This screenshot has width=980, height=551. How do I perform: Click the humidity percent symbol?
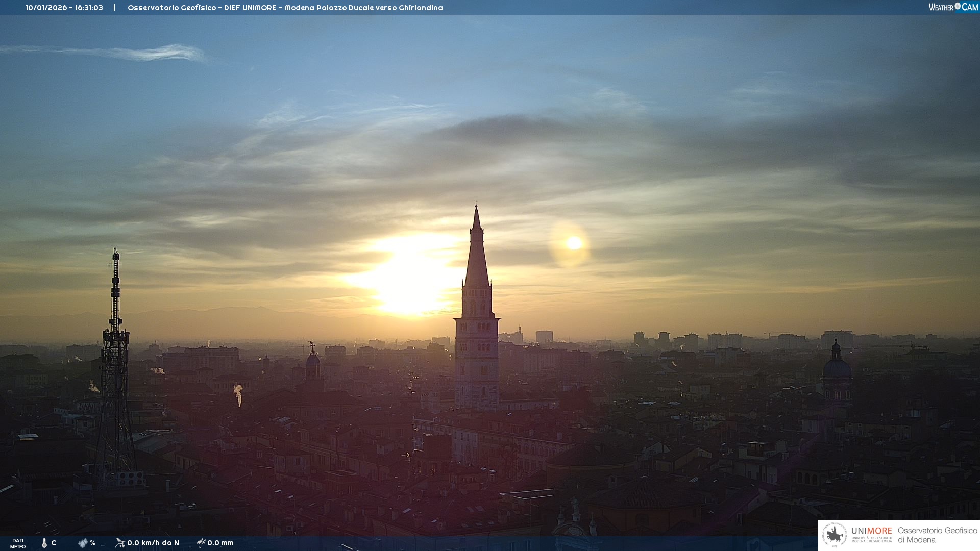92,543
